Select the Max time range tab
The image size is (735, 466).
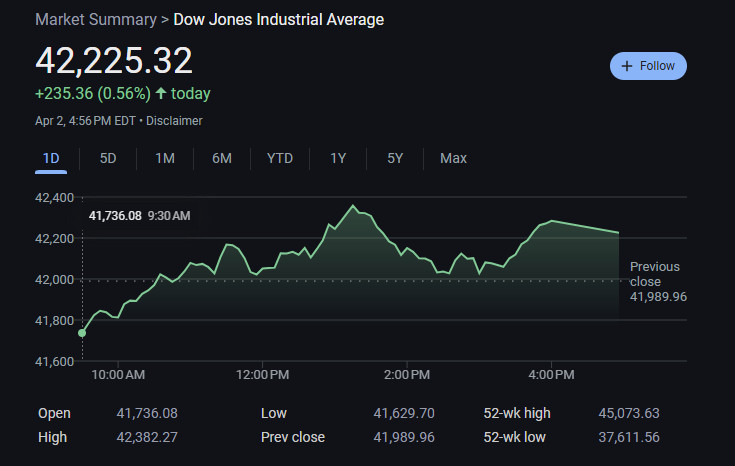tap(453, 158)
